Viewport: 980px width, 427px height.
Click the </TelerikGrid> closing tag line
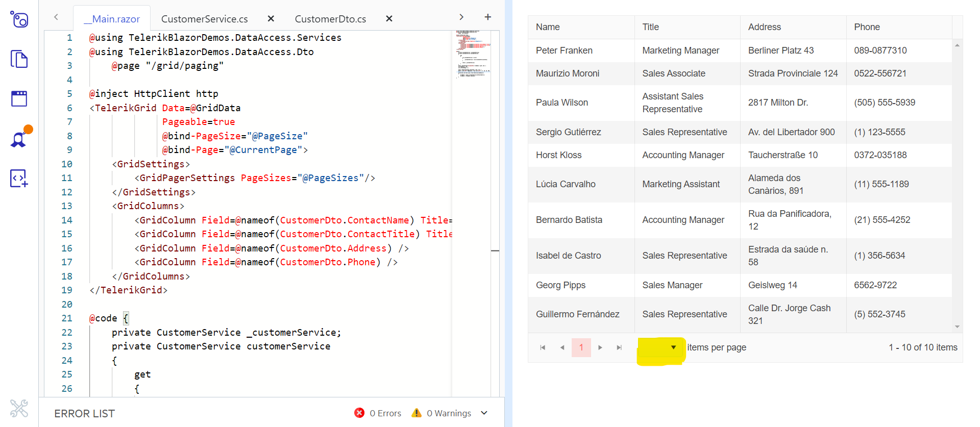(x=128, y=290)
